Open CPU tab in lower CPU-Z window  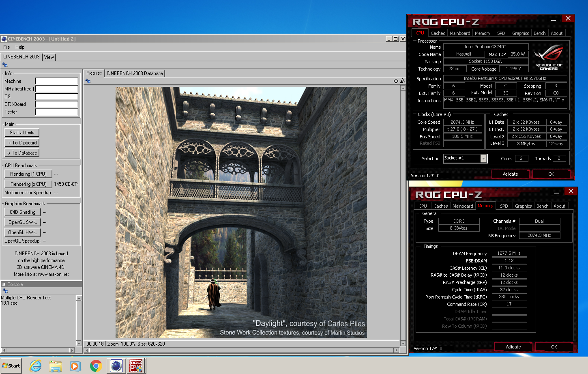pyautogui.click(x=423, y=206)
